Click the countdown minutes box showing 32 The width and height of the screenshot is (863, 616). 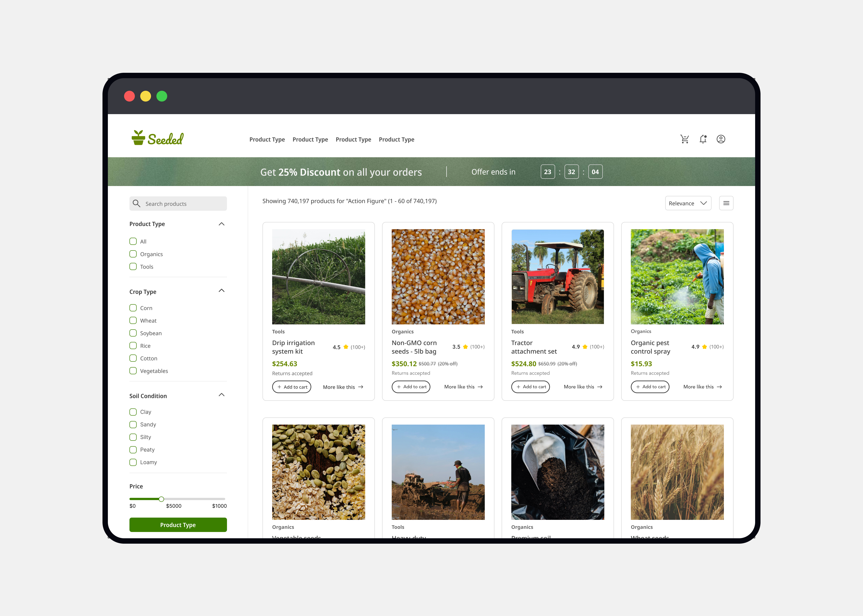(571, 172)
